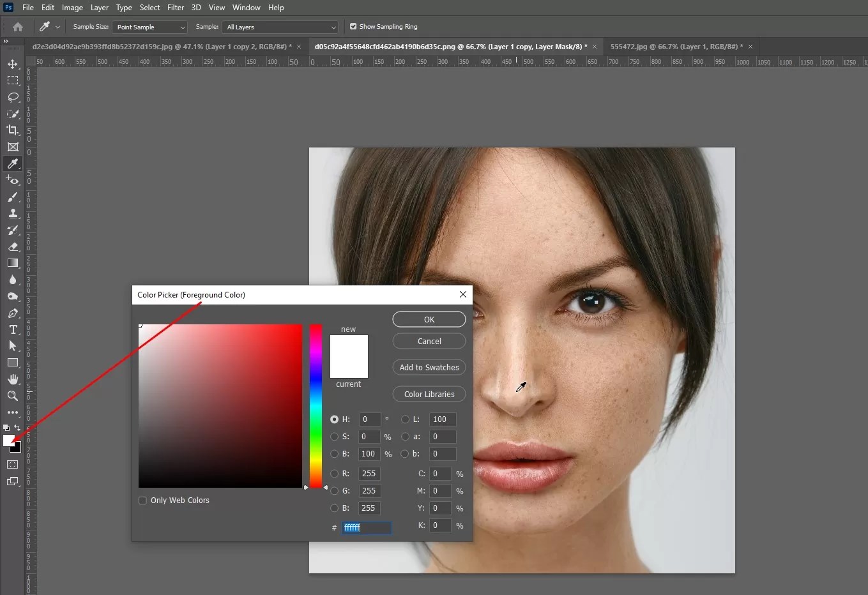The image size is (868, 595).
Task: Select the Lasso tool
Action: pyautogui.click(x=13, y=97)
